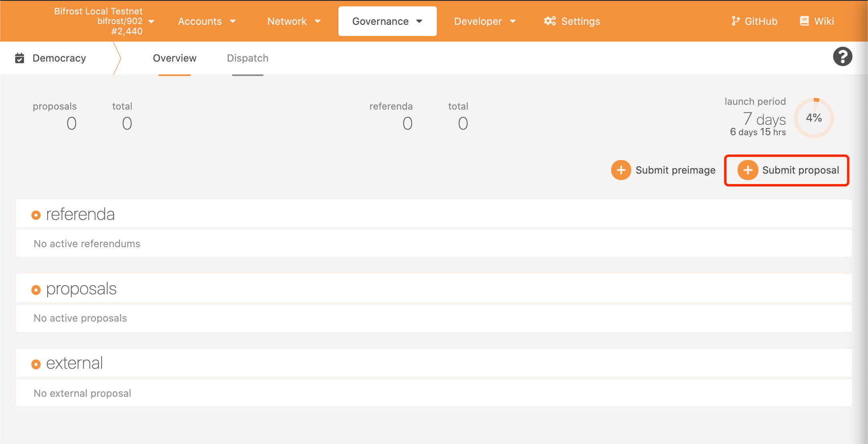Switch to the Dispatch tab

(248, 58)
